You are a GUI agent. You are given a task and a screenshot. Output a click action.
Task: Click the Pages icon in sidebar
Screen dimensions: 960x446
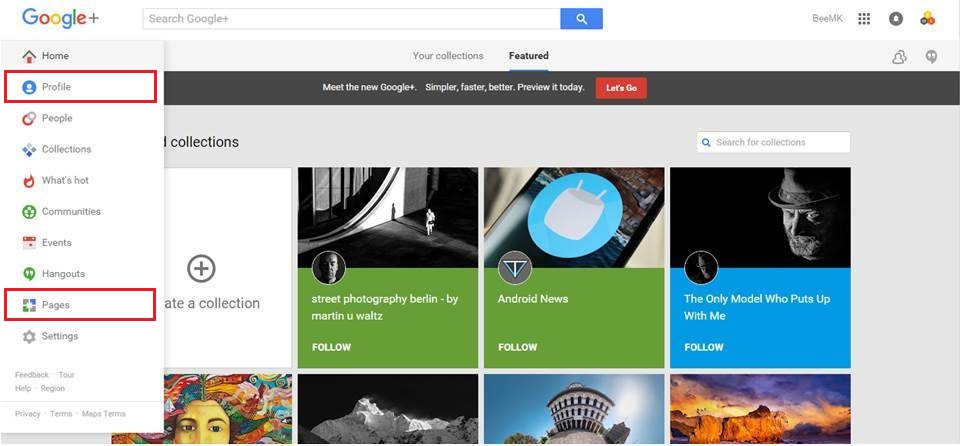coord(29,305)
